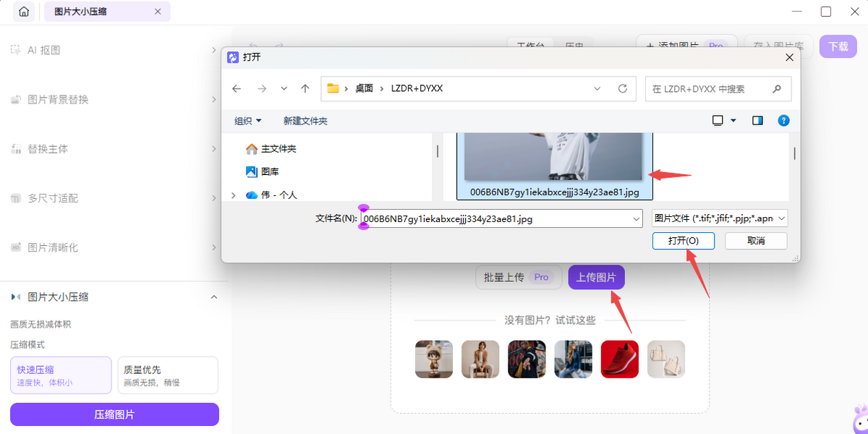Collapse the 图片大小压缩 panel chevron
This screenshot has width=868, height=434.
214,297
